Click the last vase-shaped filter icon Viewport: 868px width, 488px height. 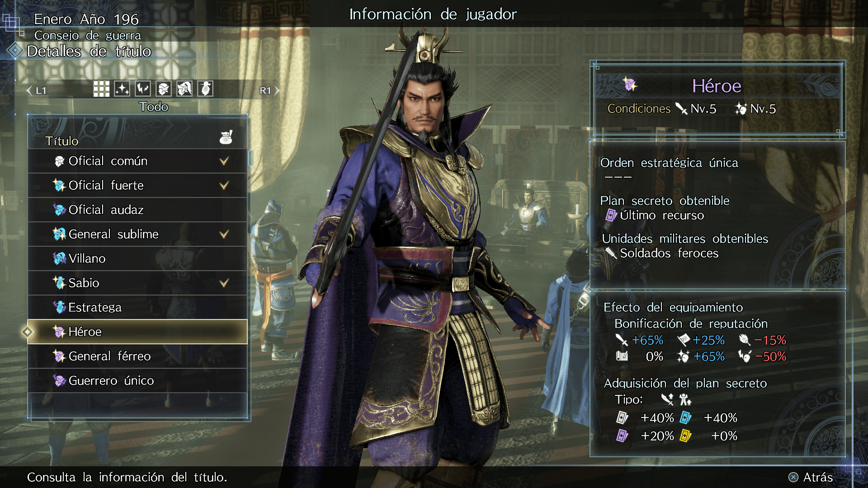(205, 89)
